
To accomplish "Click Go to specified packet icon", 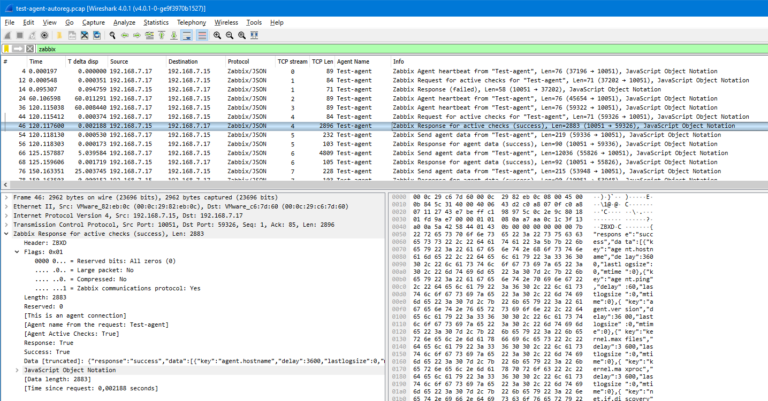I will point(149,35).
